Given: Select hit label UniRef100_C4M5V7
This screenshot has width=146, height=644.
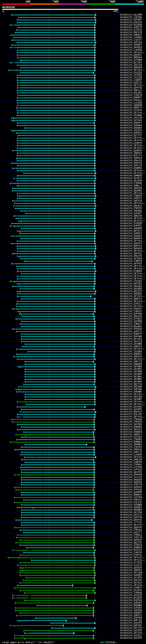Looking at the screenshot, I should pyautogui.click(x=131, y=588).
